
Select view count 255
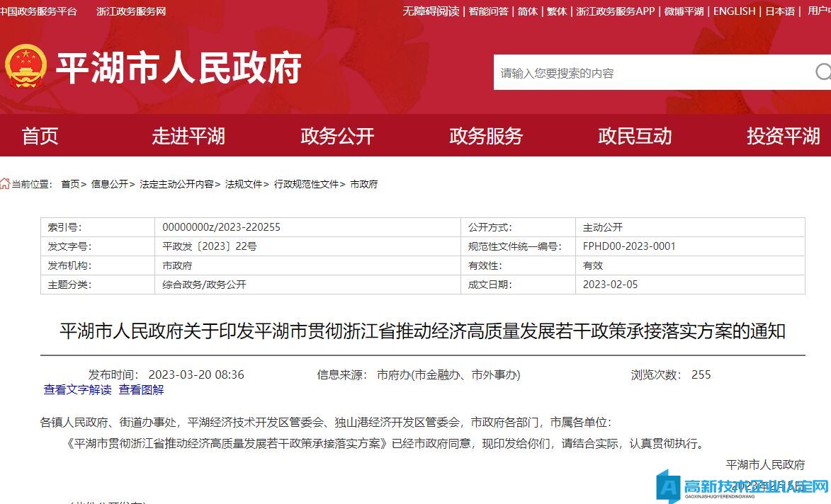pyautogui.click(x=701, y=375)
